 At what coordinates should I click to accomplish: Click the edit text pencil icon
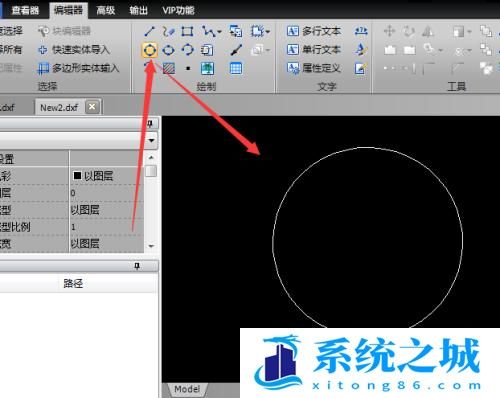pyautogui.click(x=361, y=68)
